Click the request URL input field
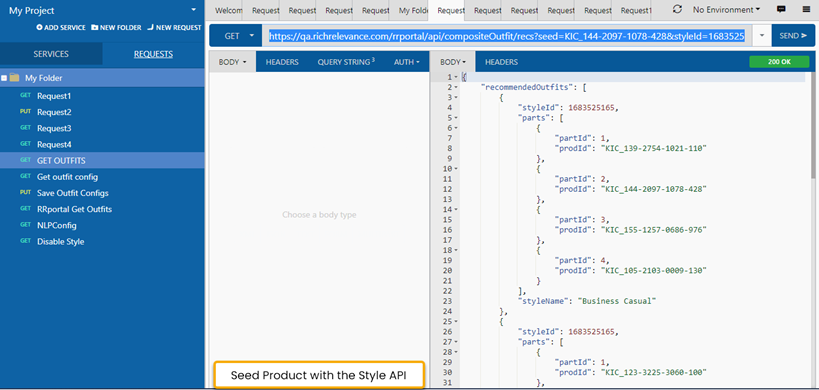The height and width of the screenshot is (390, 819). coord(507,36)
